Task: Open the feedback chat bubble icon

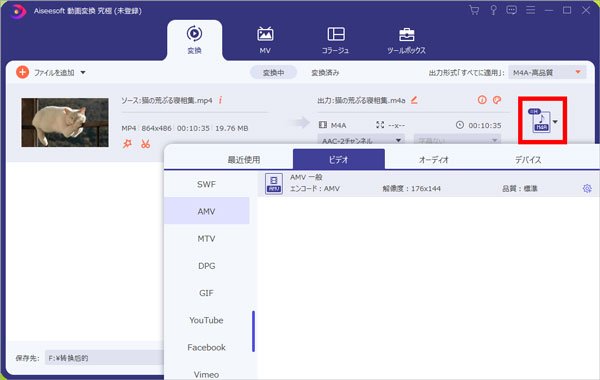Action: (511, 10)
